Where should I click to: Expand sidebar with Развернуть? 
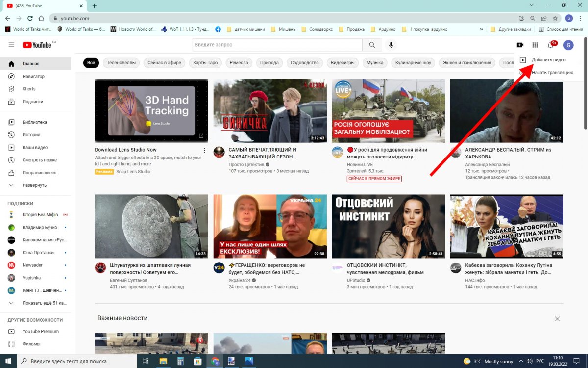click(35, 185)
